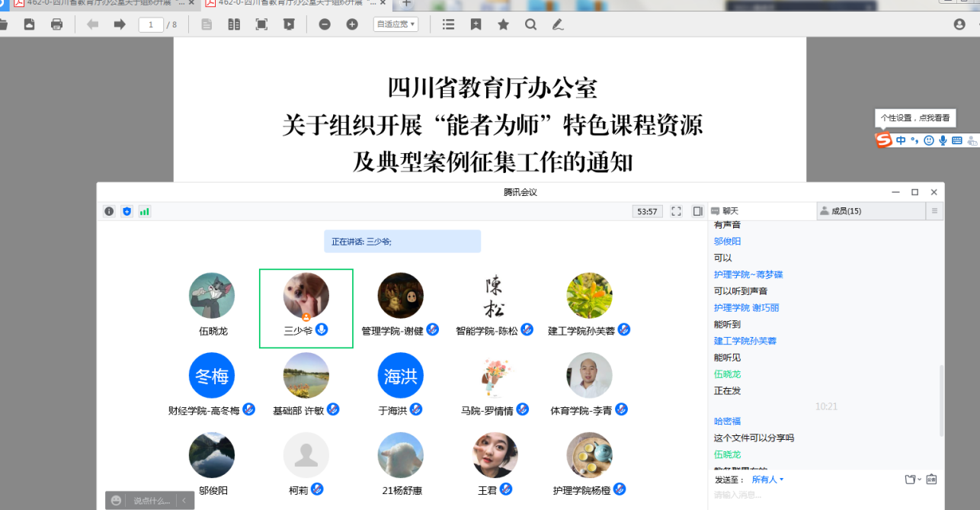Zoom out with the minus icon
Image resolution: width=980 pixels, height=510 pixels.
(x=325, y=24)
